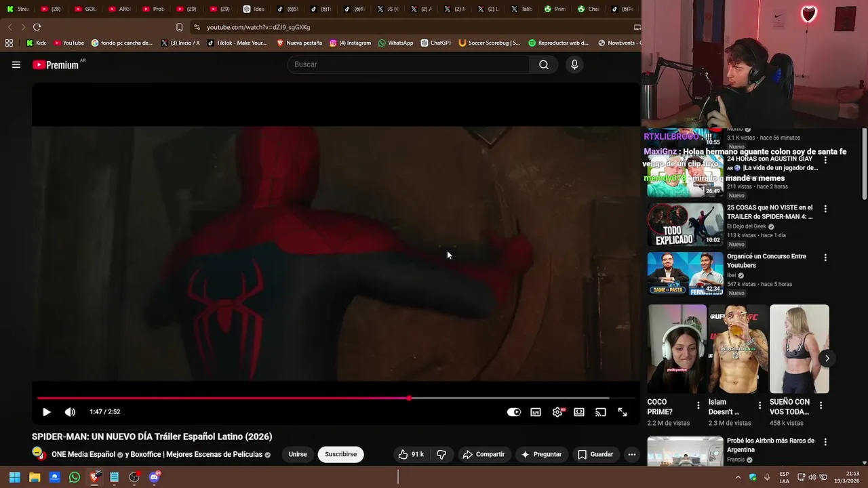The height and width of the screenshot is (488, 868).
Task: Switch to theater mode
Action: tap(579, 412)
